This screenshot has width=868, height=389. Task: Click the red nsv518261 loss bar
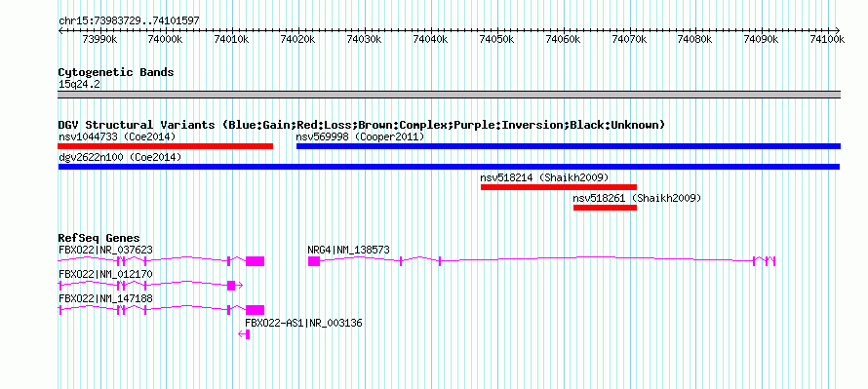click(605, 208)
